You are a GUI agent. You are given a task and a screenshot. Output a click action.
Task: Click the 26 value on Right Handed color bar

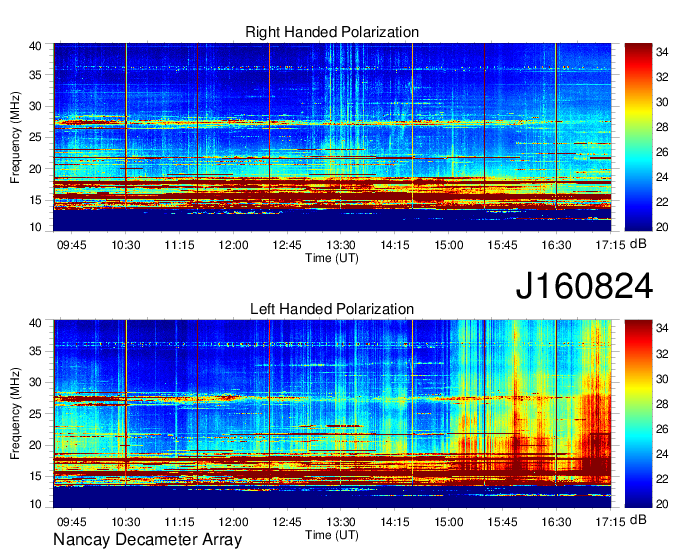click(662, 152)
